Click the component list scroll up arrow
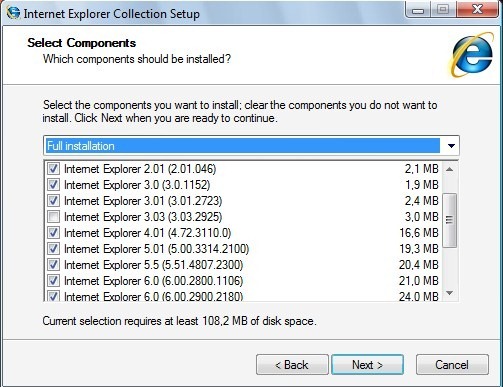The image size is (503, 387). pyautogui.click(x=450, y=169)
